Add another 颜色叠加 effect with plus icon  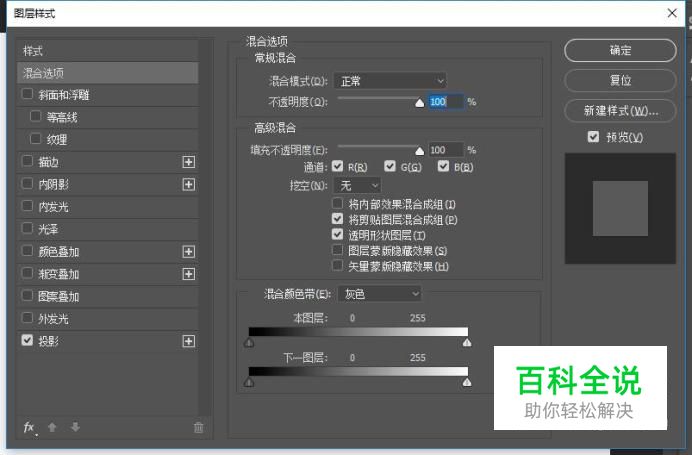pyautogui.click(x=188, y=252)
